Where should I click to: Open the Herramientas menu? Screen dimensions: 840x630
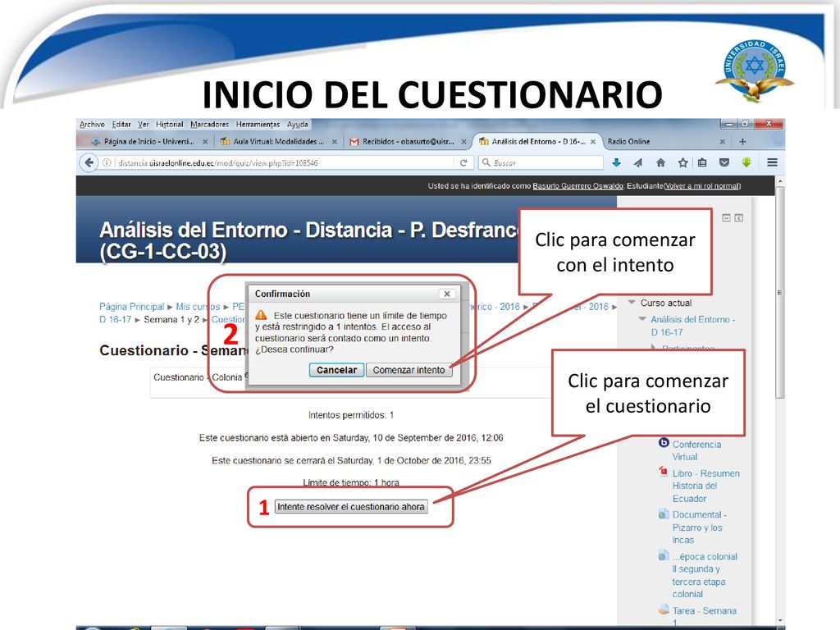tap(258, 125)
